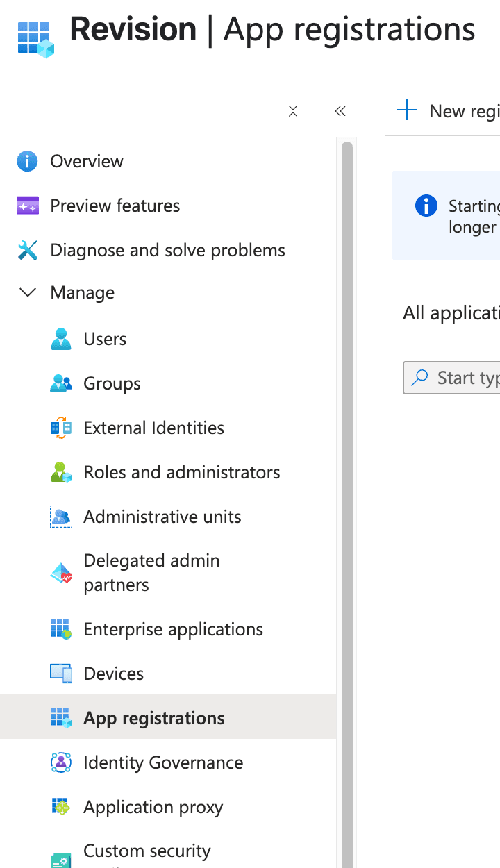500x868 pixels.
Task: Click the Administrative units icon
Action: point(61,517)
